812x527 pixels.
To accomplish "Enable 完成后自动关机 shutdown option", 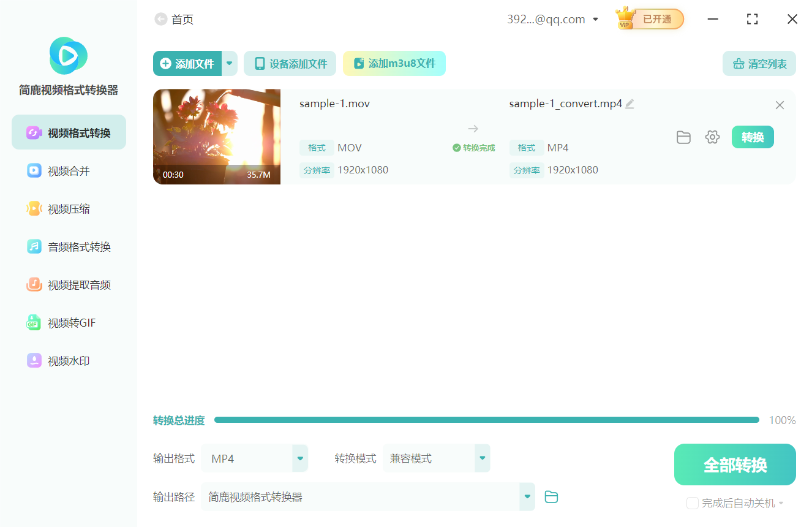I will click(692, 502).
